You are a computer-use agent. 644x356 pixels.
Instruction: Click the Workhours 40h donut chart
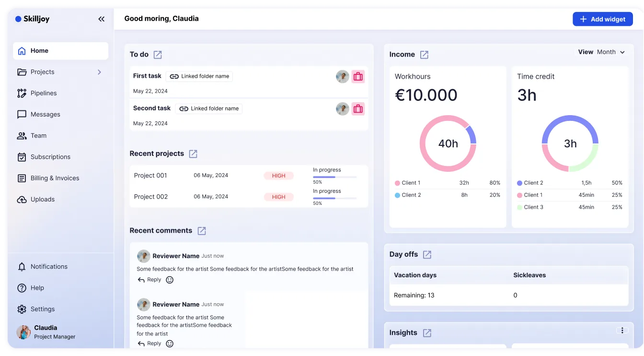click(448, 143)
